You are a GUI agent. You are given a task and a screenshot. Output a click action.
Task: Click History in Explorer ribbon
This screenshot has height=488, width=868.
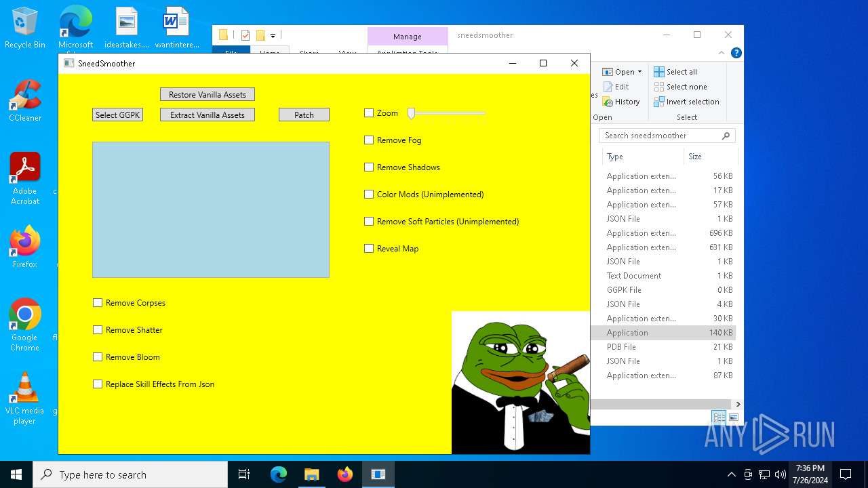[621, 102]
